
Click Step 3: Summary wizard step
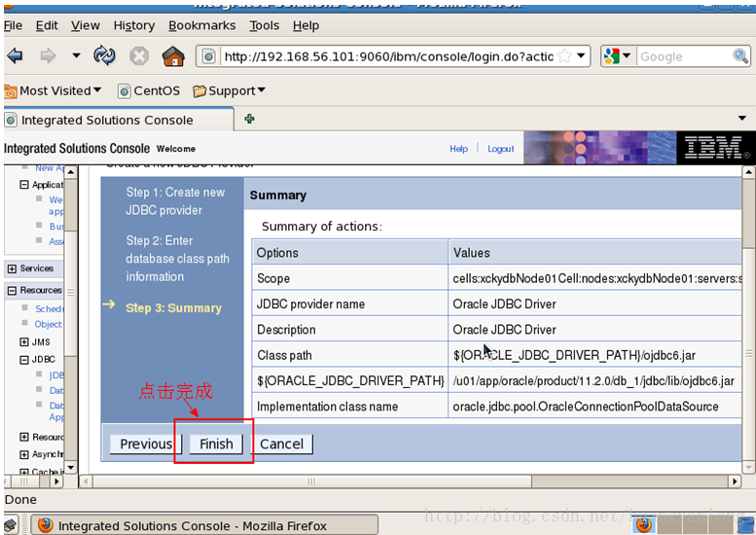point(173,308)
